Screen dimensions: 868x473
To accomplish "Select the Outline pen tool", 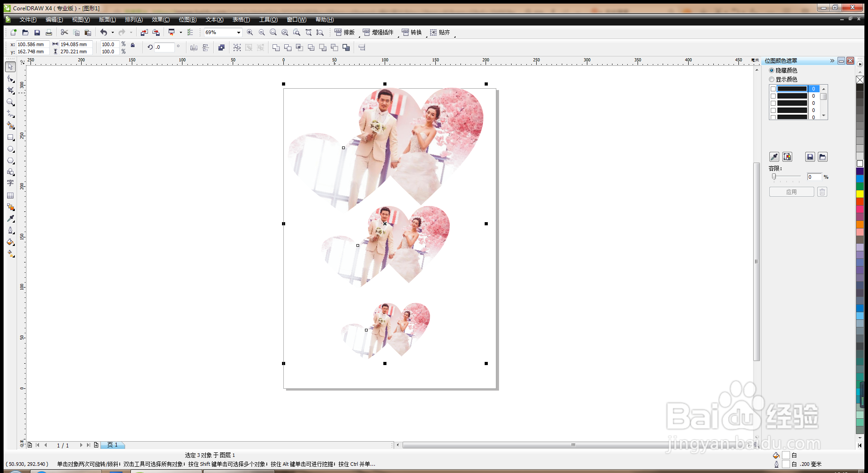I will tap(10, 230).
